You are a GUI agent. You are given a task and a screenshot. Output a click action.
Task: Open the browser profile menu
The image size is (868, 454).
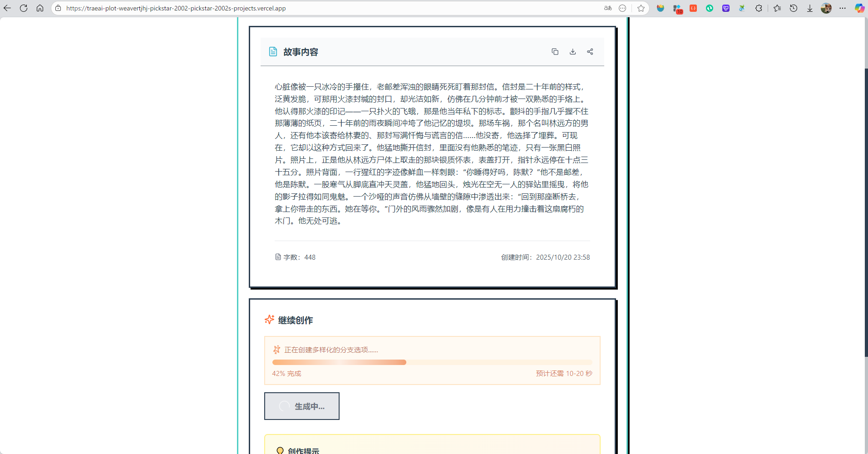pos(826,8)
